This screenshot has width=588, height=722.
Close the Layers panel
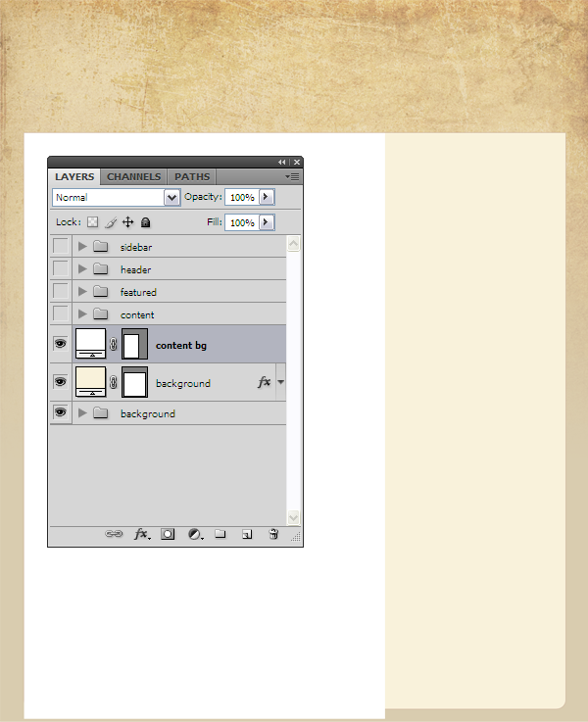pyautogui.click(x=297, y=162)
